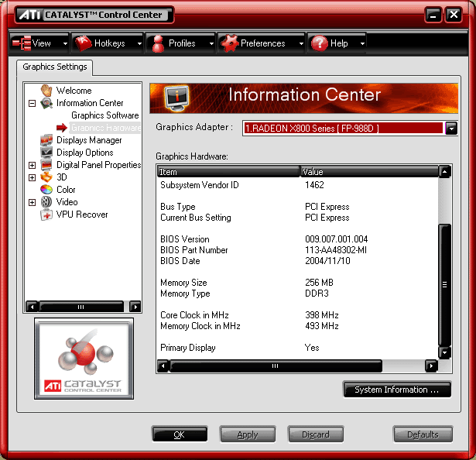476x460 pixels.
Task: Open the View menu
Action: pos(39,43)
